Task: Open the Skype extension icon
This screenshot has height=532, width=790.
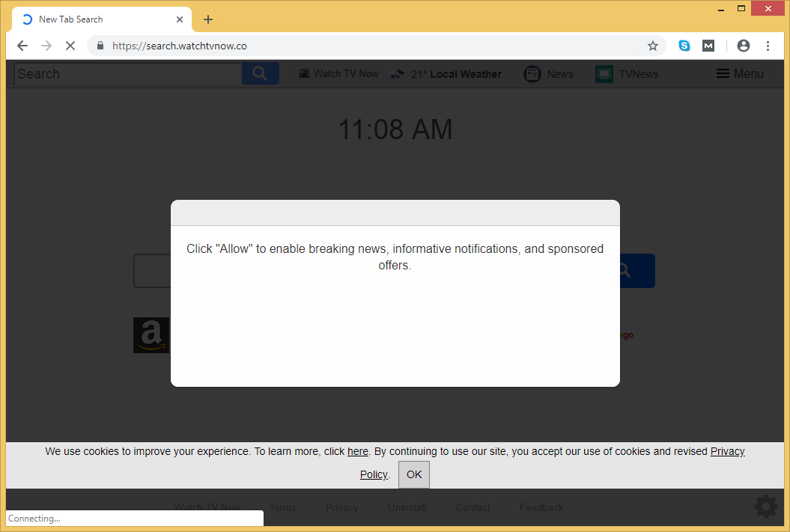Action: pyautogui.click(x=684, y=46)
